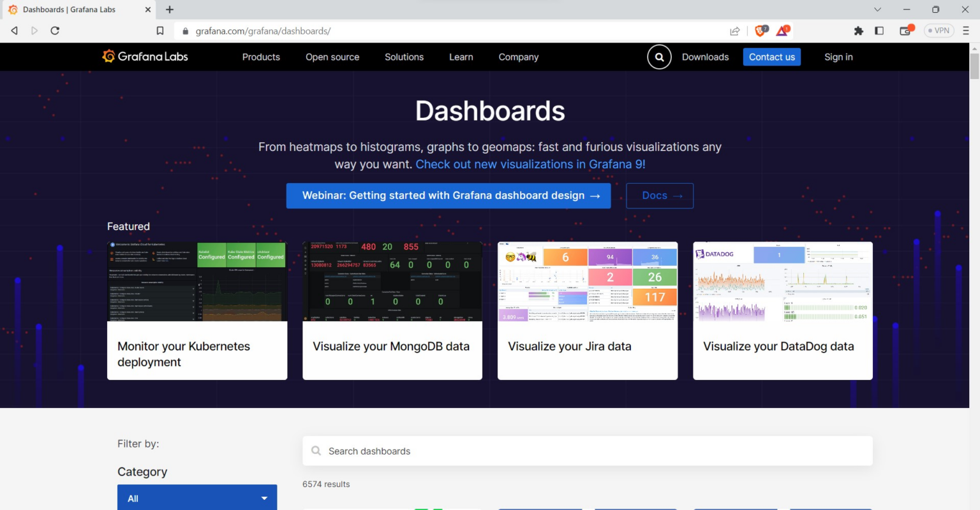This screenshot has width=980, height=510.
Task: Click the magnifier inside the dashboards search bar
Action: (x=316, y=451)
